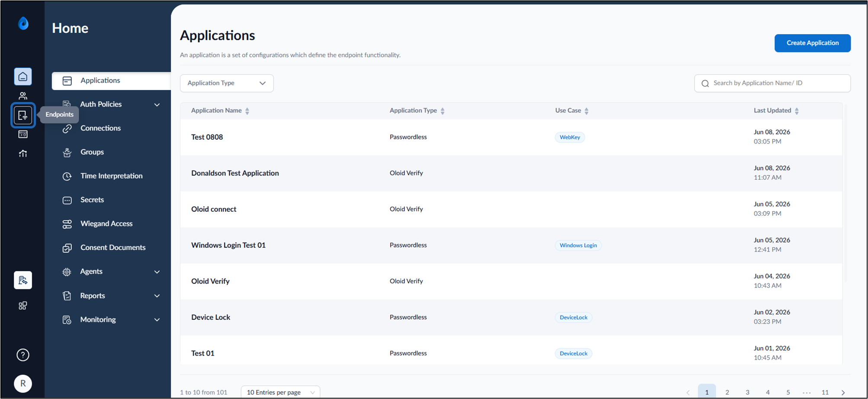Screen dimensions: 868x399
Task: Expand the Monitoring submenu chevron
Action: pyautogui.click(x=157, y=320)
